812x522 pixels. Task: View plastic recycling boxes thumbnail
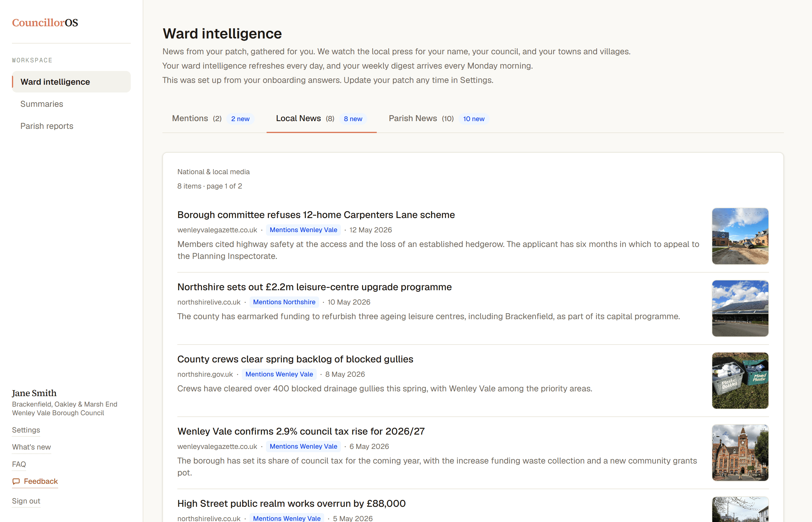(740, 381)
